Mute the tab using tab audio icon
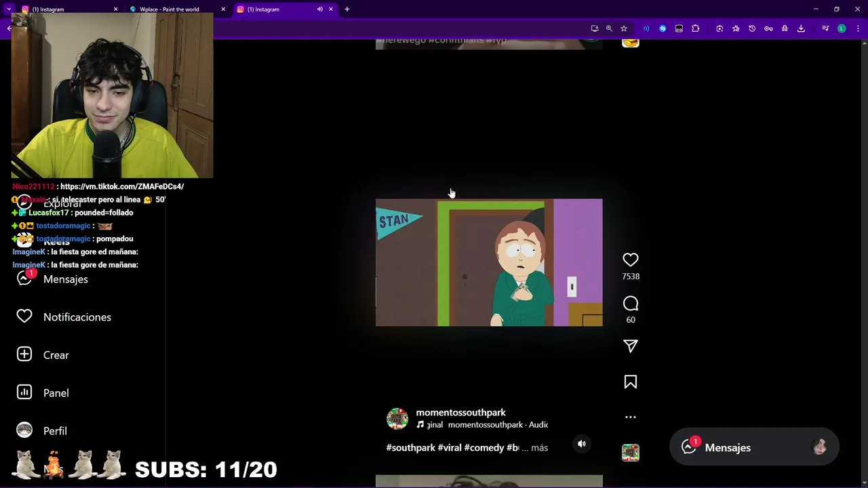The width and height of the screenshot is (868, 488). tap(320, 9)
